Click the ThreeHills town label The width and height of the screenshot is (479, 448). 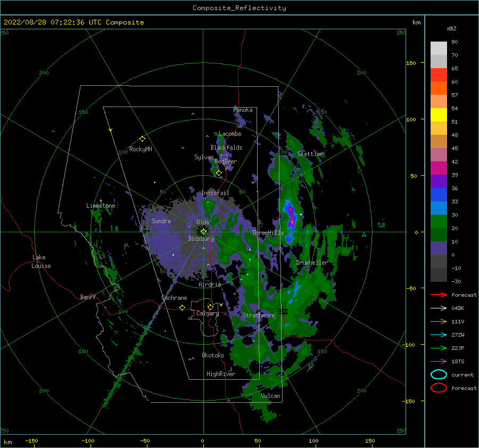268,233
